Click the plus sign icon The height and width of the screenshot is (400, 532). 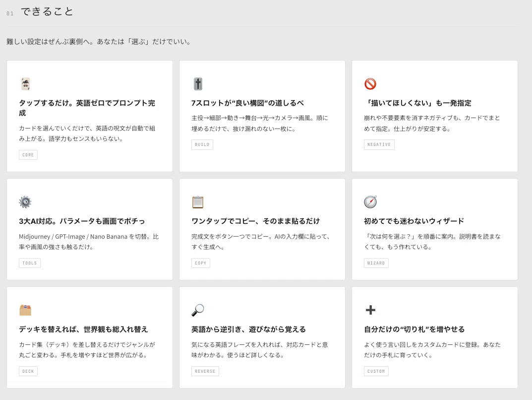click(x=370, y=310)
